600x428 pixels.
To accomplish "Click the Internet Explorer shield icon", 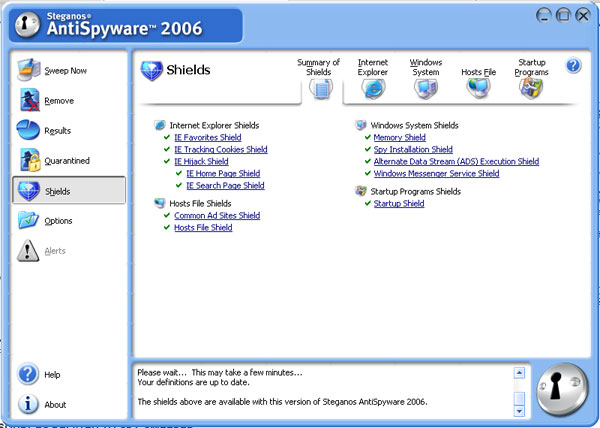I will click(373, 89).
